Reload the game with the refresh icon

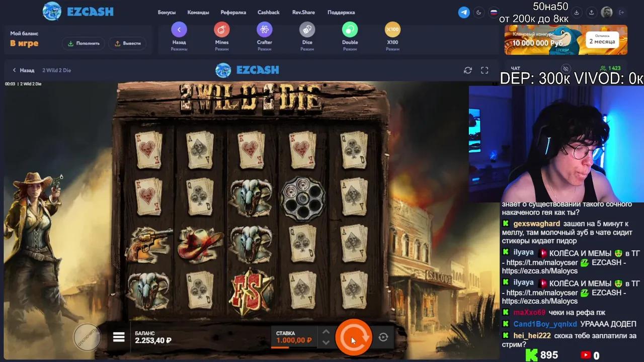coord(468,70)
